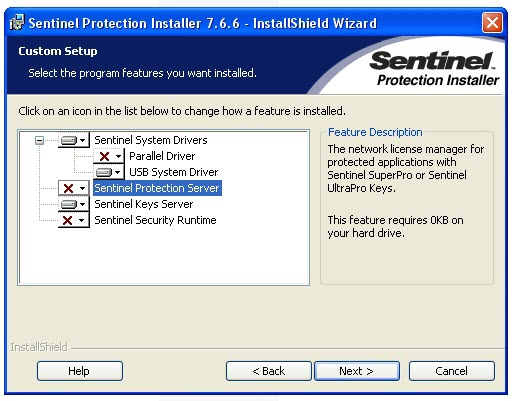This screenshot has height=401, width=512.
Task: Go back with the Back button
Action: tap(269, 371)
